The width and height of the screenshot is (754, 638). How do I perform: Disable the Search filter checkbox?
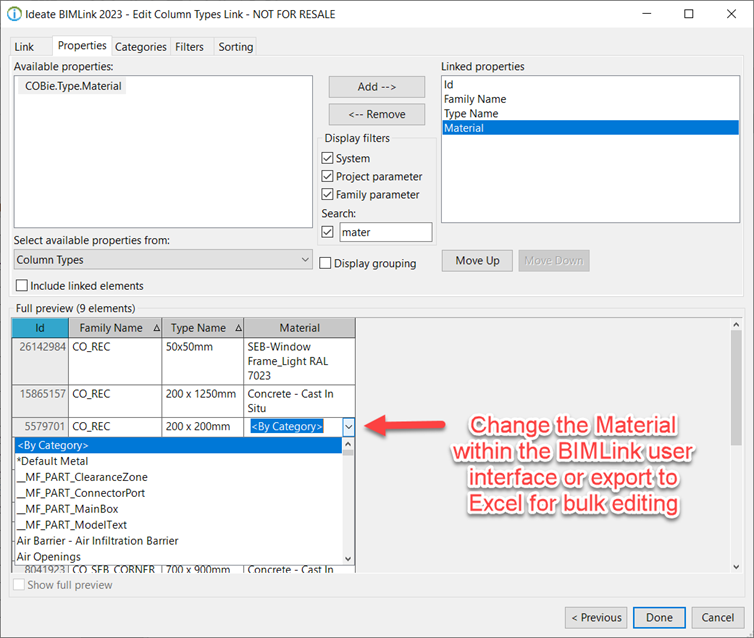click(327, 232)
